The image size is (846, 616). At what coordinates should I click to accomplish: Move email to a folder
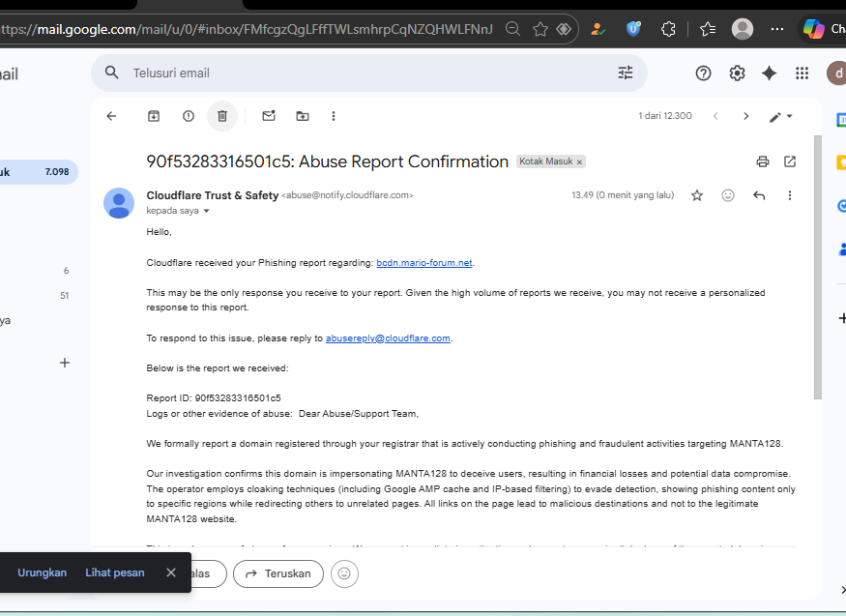click(x=303, y=116)
